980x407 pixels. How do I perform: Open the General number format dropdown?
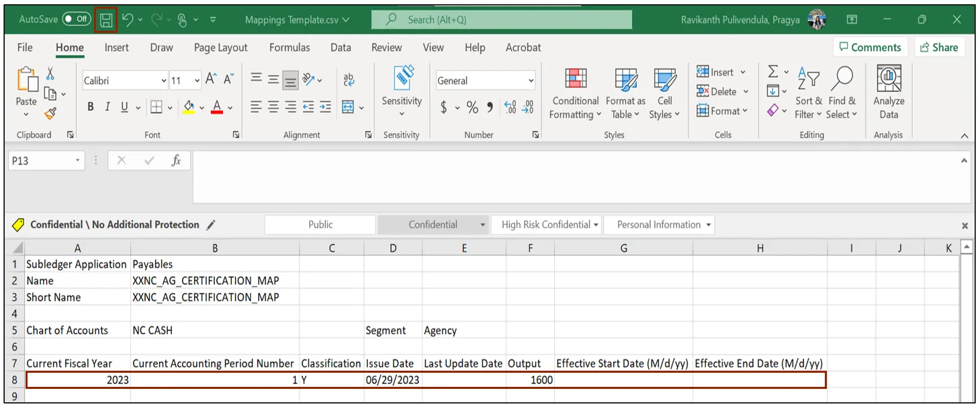pos(531,81)
